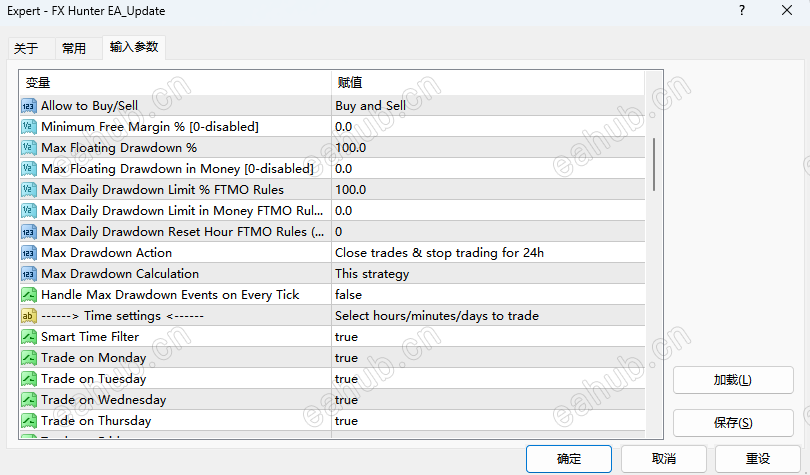This screenshot has width=810, height=475.
Task: Select 'Handle Max Drawdown Events on Every Tick' label
Action: coord(170,295)
